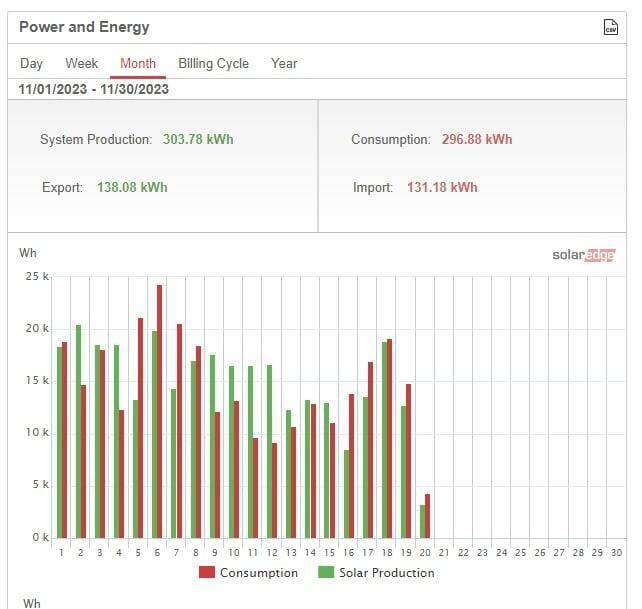Click the day 16 green production bar
The height and width of the screenshot is (609, 642).
tap(346, 494)
